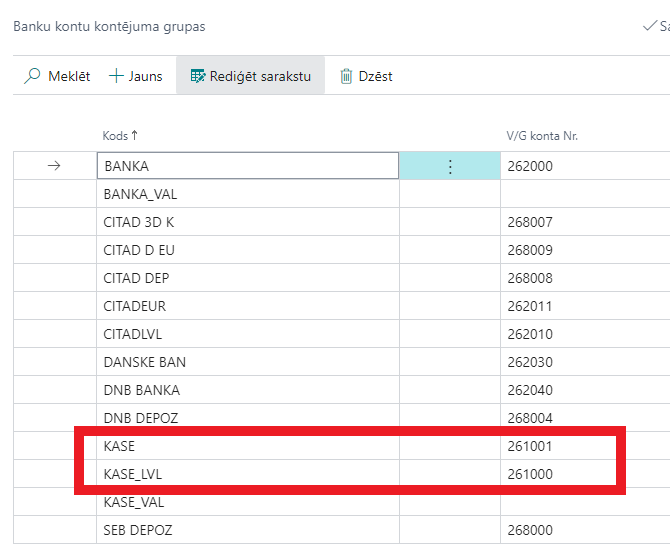Click the Dzēst trash bin icon
670x544 pixels.
347,76
